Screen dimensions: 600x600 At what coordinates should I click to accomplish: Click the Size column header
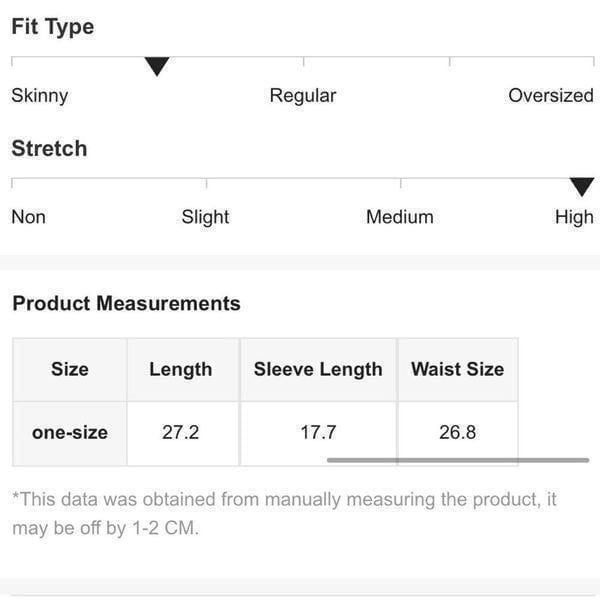click(70, 370)
